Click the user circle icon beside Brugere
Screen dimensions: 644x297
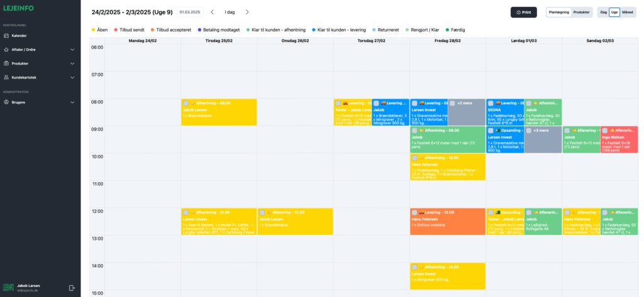tap(6, 102)
